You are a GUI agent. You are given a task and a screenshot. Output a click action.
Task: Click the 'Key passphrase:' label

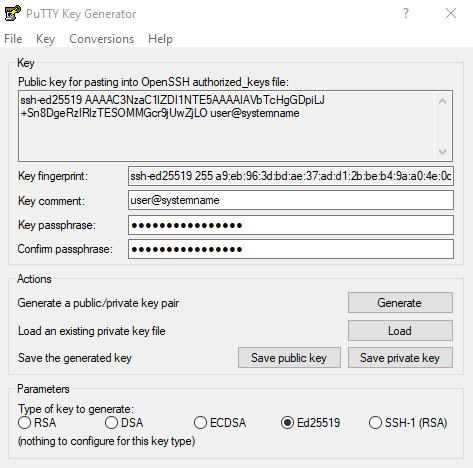tap(57, 225)
